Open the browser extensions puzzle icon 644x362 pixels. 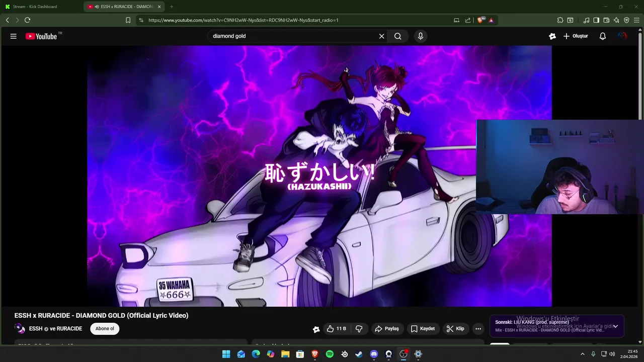click(x=560, y=20)
